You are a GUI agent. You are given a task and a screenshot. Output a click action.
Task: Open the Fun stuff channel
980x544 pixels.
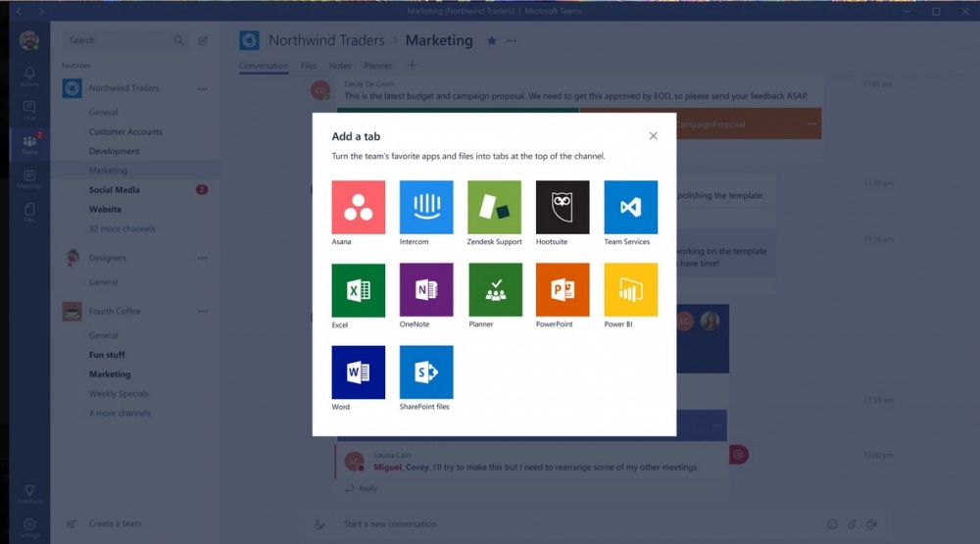click(x=107, y=355)
